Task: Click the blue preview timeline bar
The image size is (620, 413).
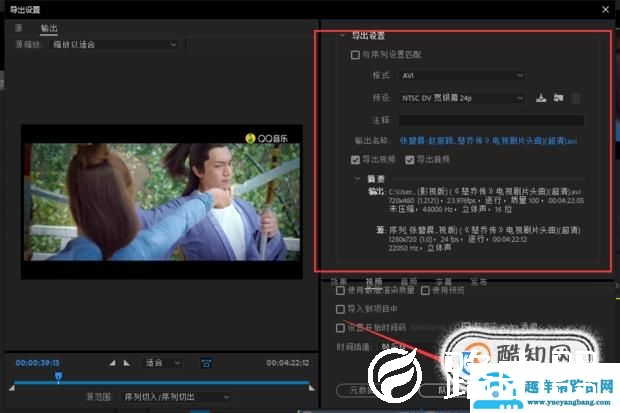Action: (x=162, y=383)
